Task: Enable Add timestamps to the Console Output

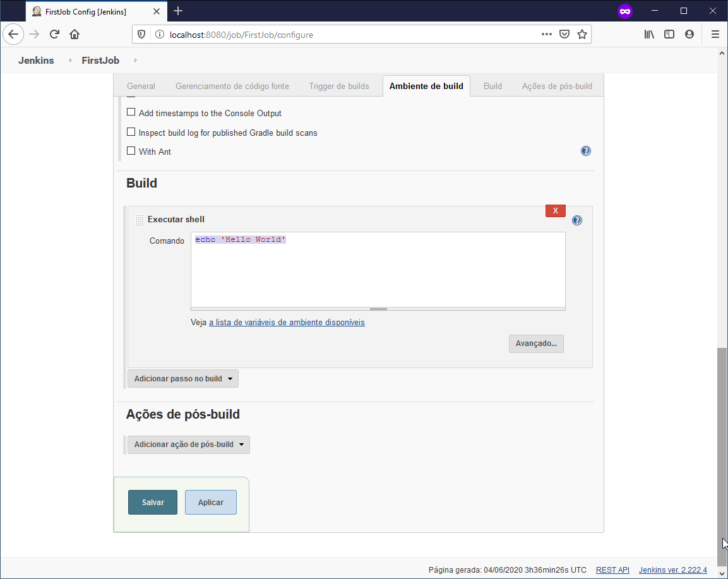Action: click(131, 112)
